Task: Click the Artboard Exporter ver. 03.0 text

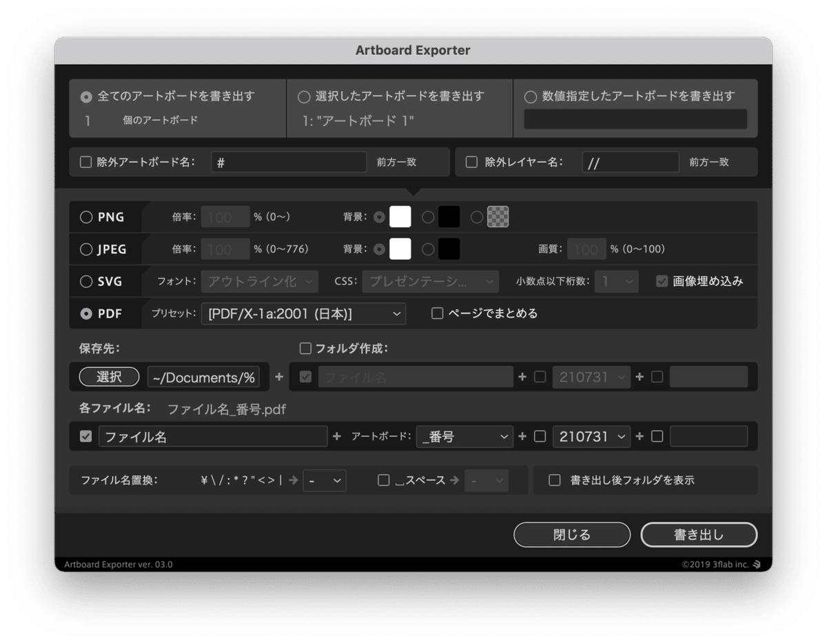Action: pyautogui.click(x=119, y=564)
